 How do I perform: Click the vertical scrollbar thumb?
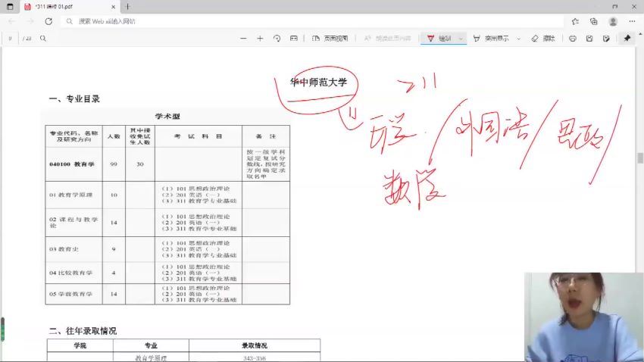(640, 158)
